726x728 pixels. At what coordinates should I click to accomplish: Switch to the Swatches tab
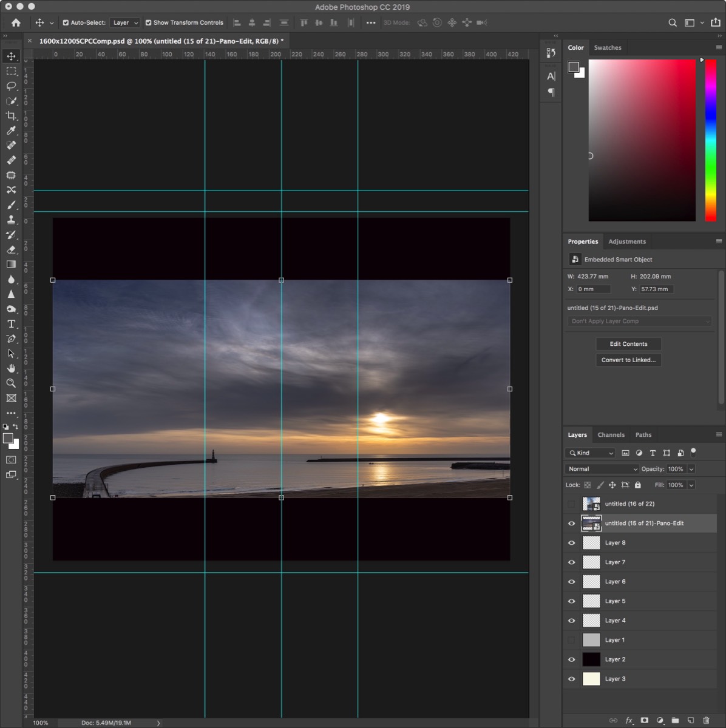pos(607,47)
